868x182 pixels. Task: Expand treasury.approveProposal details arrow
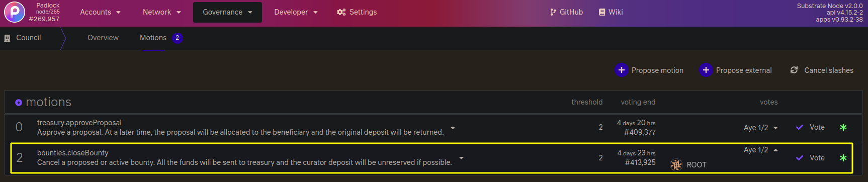[453, 128]
